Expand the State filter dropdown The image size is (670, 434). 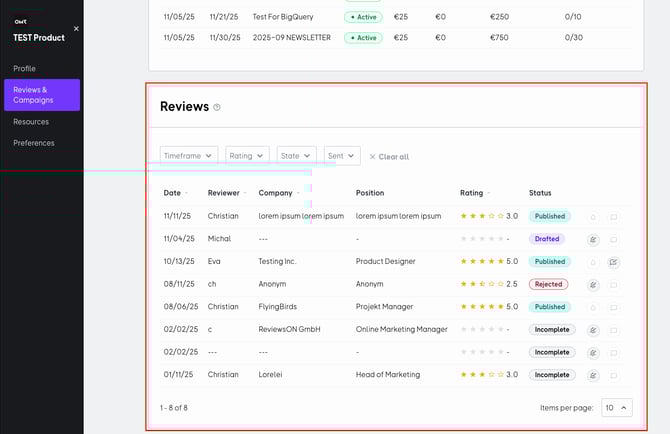click(297, 156)
